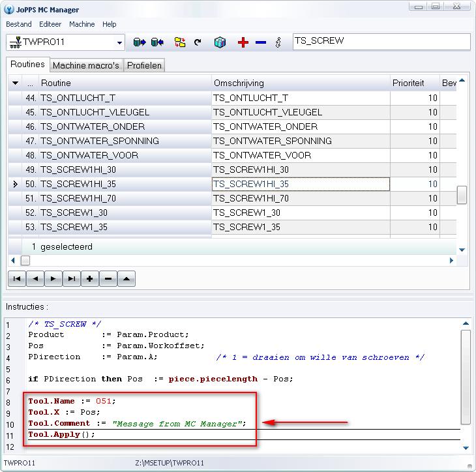The height and width of the screenshot is (472, 476).
Task: Click the /* TS_SCREW */ comment line
Action: click(65, 324)
